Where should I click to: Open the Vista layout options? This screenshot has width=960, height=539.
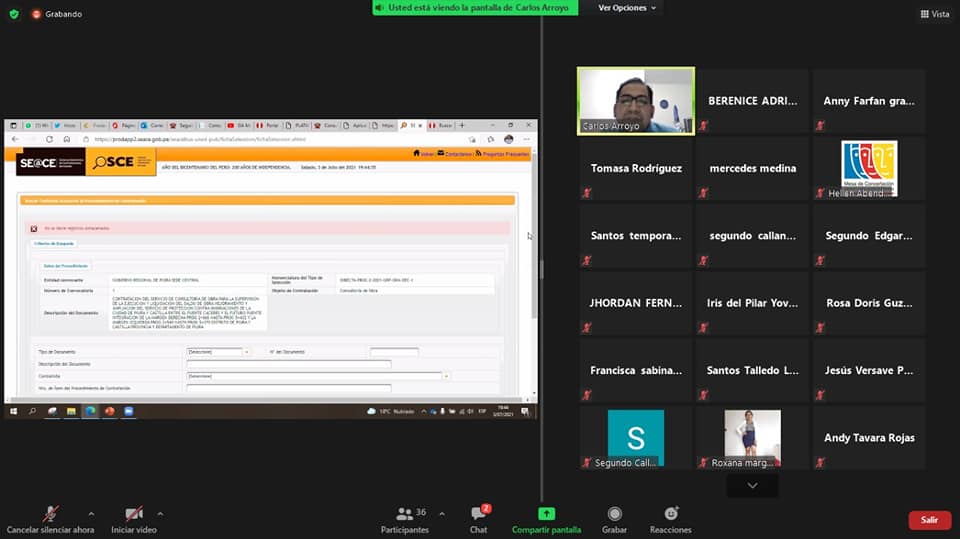[934, 14]
